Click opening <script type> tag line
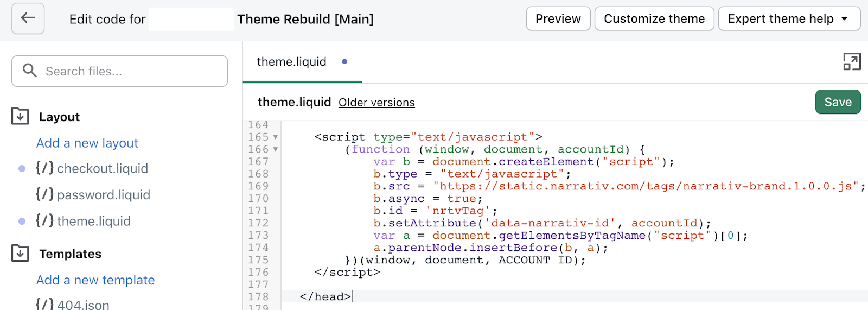 point(428,137)
